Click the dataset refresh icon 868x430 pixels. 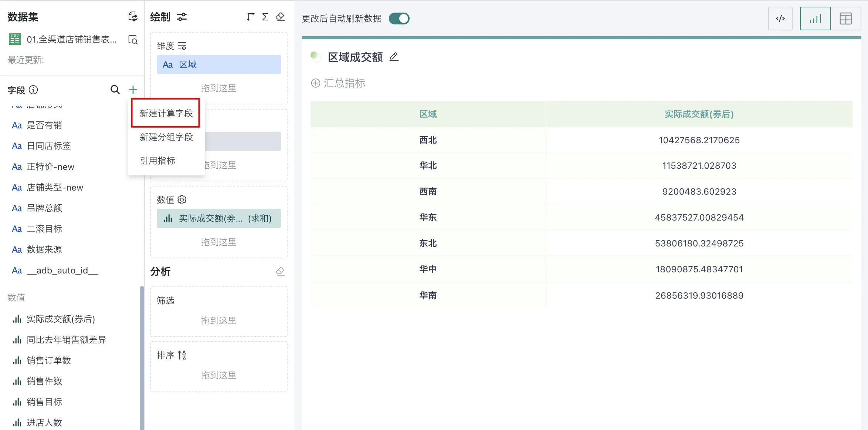click(x=133, y=17)
